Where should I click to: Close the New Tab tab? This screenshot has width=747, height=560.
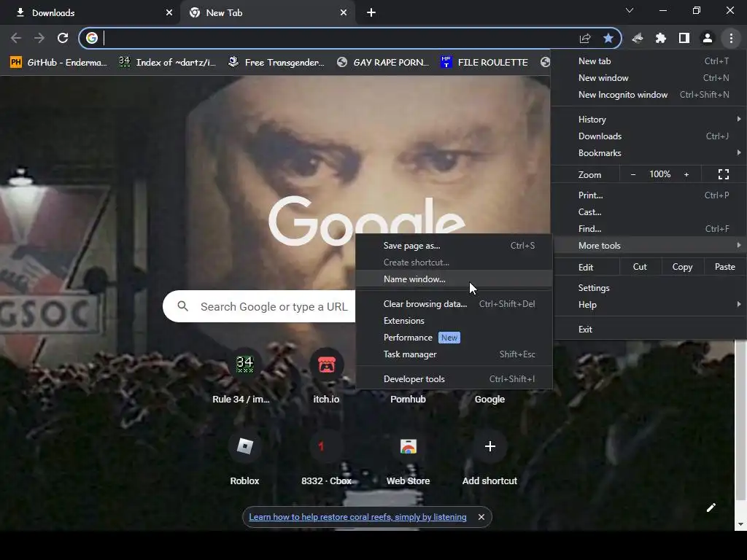(344, 13)
